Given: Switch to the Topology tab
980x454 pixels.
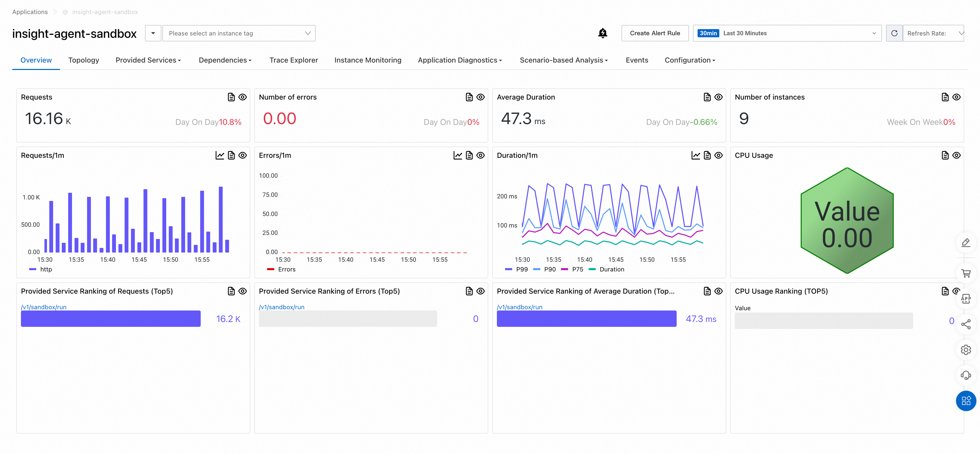Looking at the screenshot, I should pos(84,60).
